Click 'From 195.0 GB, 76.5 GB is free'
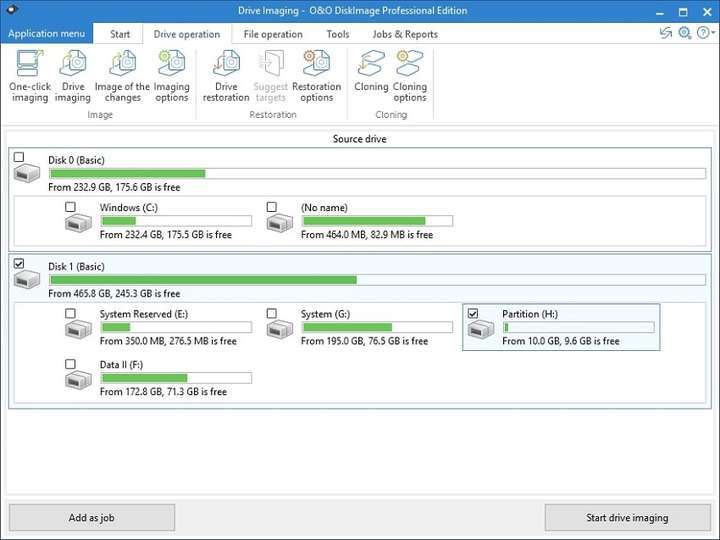 click(364, 341)
